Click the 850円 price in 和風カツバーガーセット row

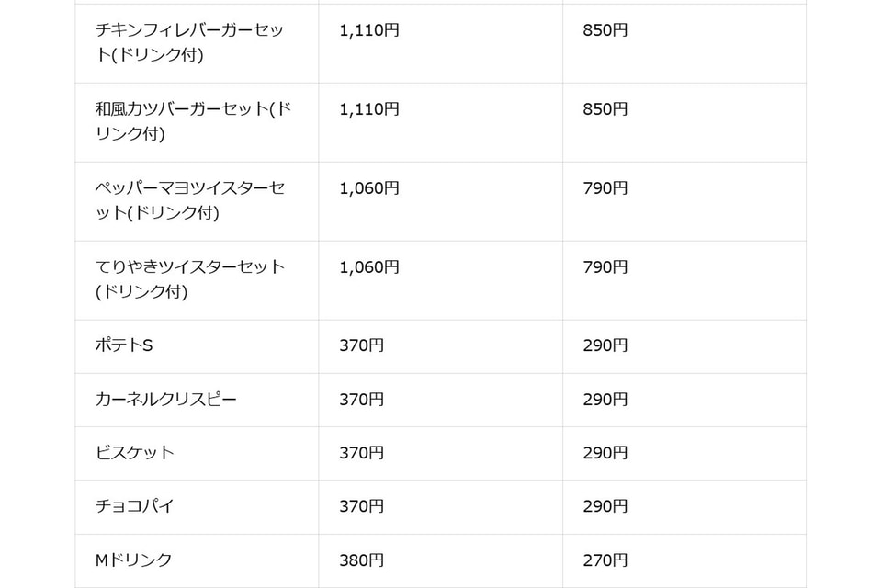(x=605, y=109)
